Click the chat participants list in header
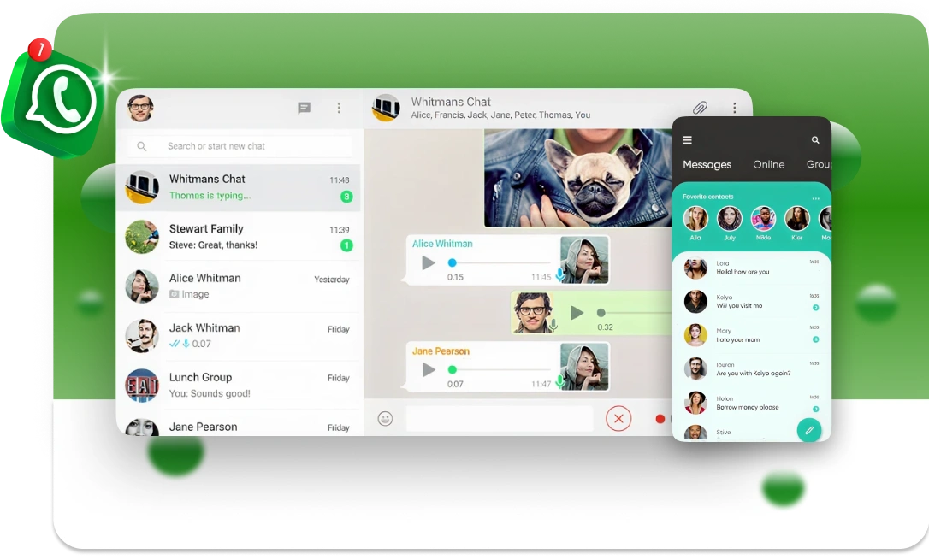 pos(500,115)
